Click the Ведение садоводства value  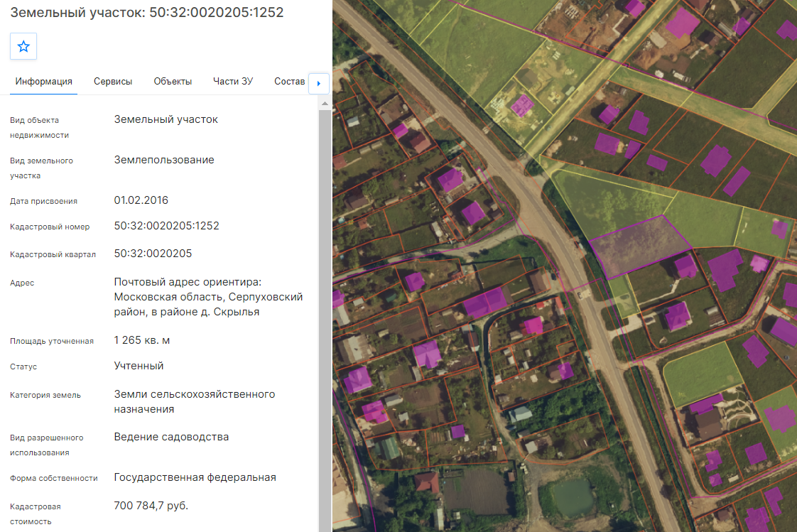(x=171, y=437)
